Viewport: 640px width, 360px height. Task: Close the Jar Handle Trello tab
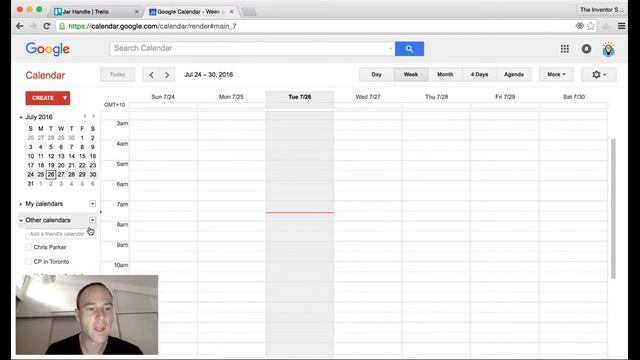pos(136,12)
